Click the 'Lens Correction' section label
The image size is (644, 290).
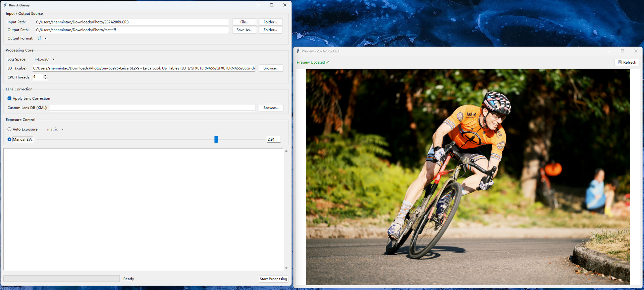point(19,89)
